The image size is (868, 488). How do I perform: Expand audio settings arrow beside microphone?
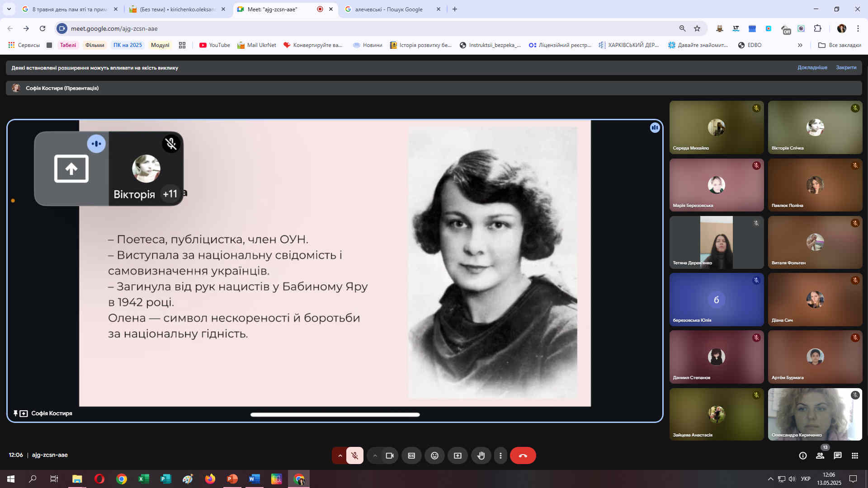coord(340,455)
